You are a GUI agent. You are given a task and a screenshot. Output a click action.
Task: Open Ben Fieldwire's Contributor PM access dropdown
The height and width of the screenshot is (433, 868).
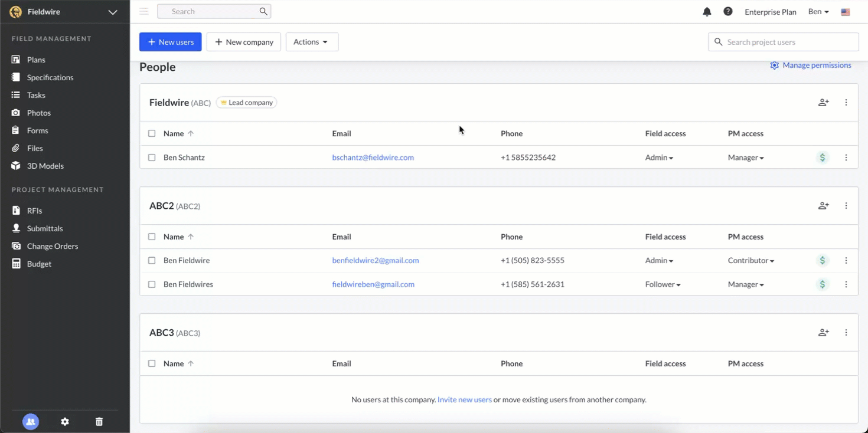(x=750, y=260)
